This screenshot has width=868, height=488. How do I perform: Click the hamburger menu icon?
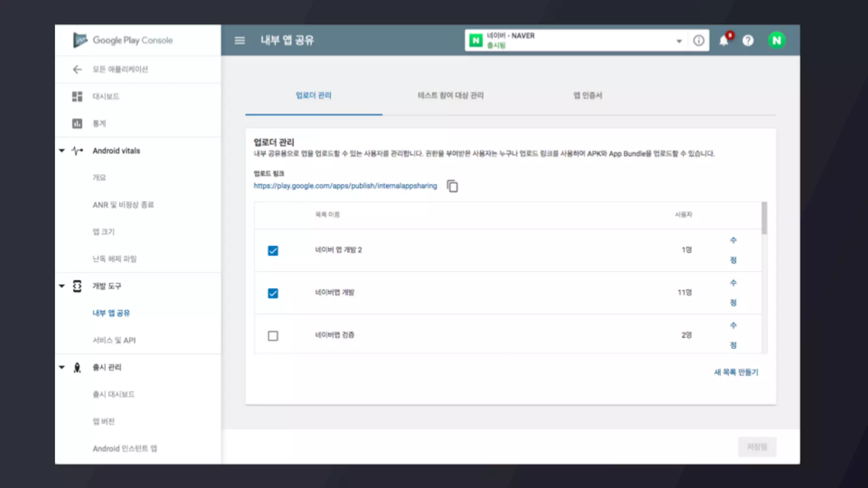tap(239, 40)
